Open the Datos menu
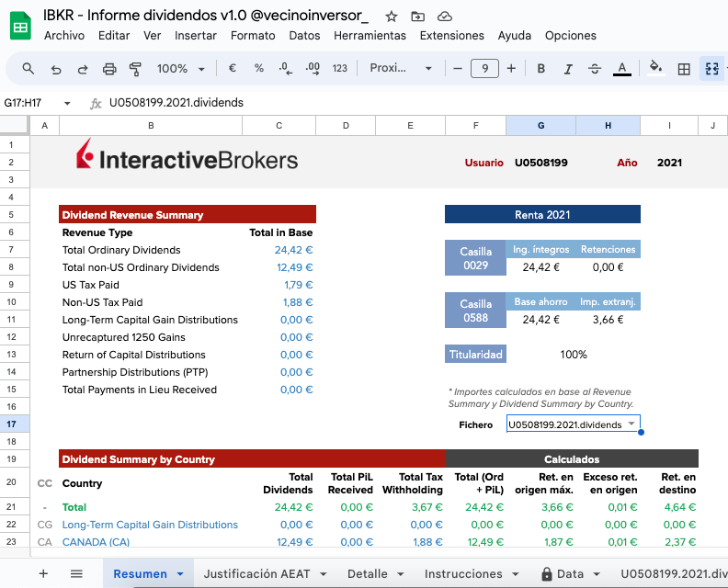This screenshot has width=728, height=588. coord(304,36)
